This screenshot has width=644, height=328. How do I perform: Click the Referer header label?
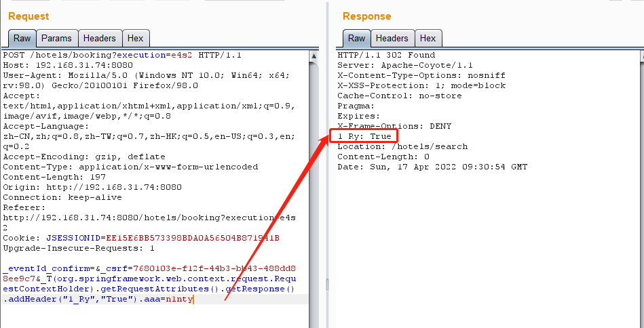pyautogui.click(x=24, y=207)
